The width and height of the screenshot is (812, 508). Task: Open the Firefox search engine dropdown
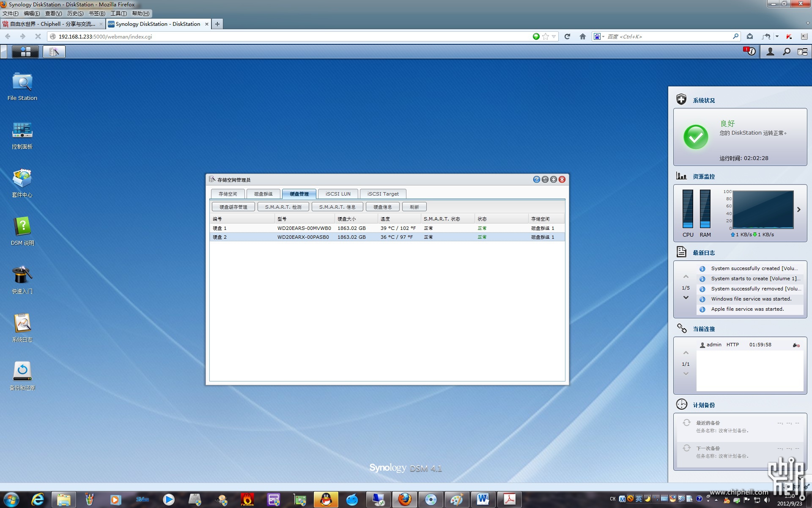599,36
